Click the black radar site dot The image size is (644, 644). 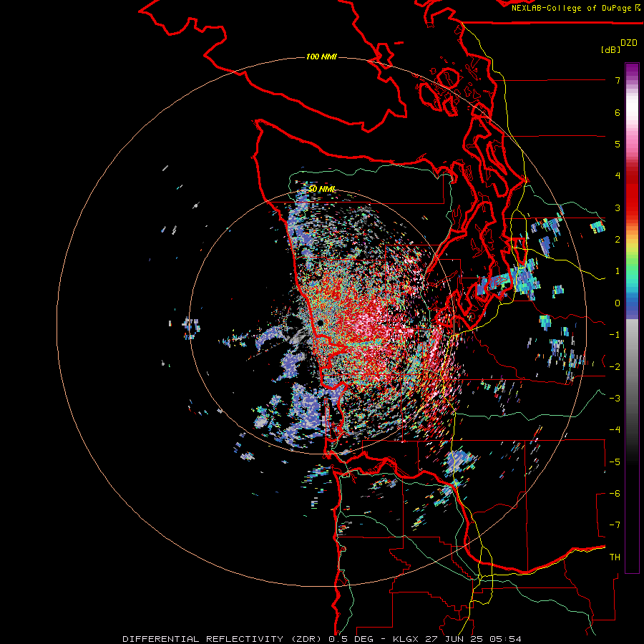pos(320,323)
